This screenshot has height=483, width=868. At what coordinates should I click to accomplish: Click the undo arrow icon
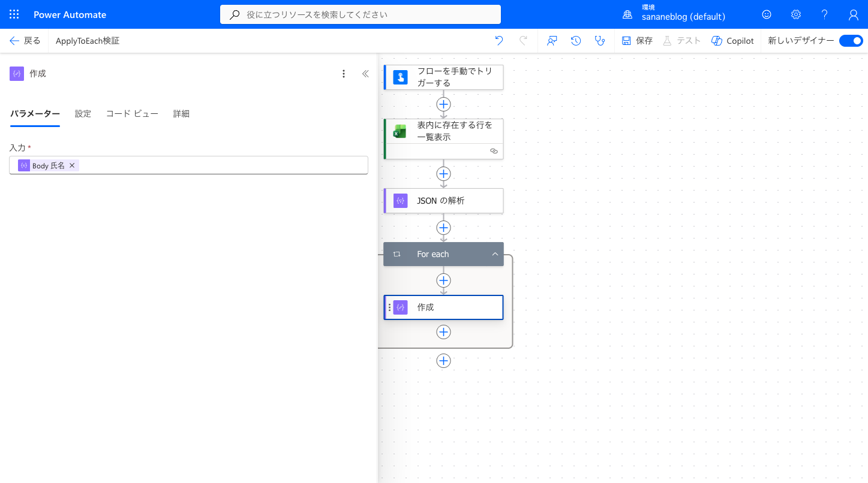click(499, 41)
